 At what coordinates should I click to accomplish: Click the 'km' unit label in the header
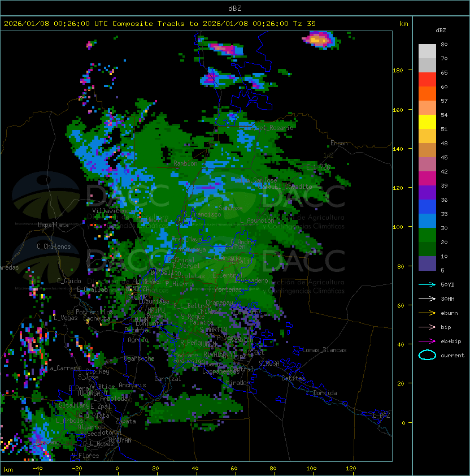point(403,24)
